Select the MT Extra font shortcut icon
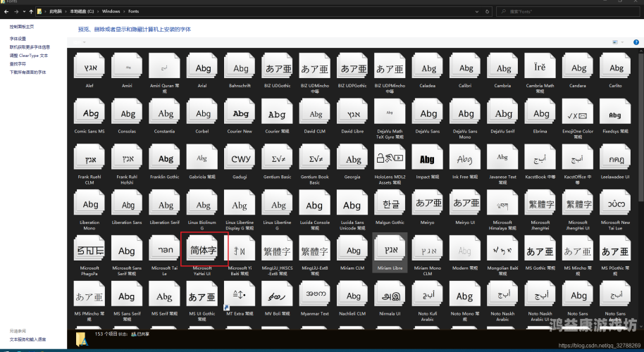The width and height of the screenshot is (644, 352). (x=240, y=296)
